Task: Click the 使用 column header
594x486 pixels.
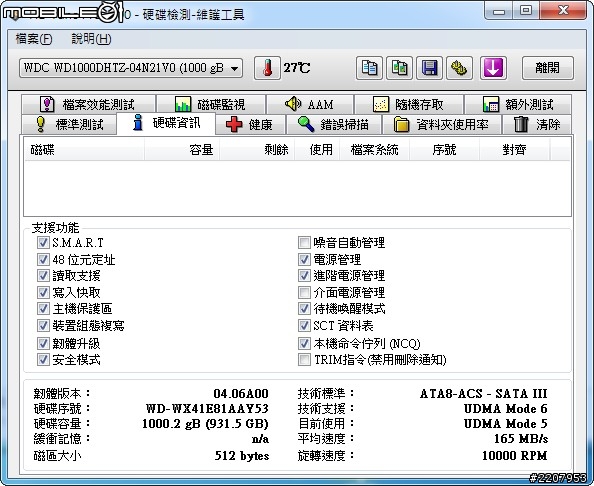Action: point(317,150)
